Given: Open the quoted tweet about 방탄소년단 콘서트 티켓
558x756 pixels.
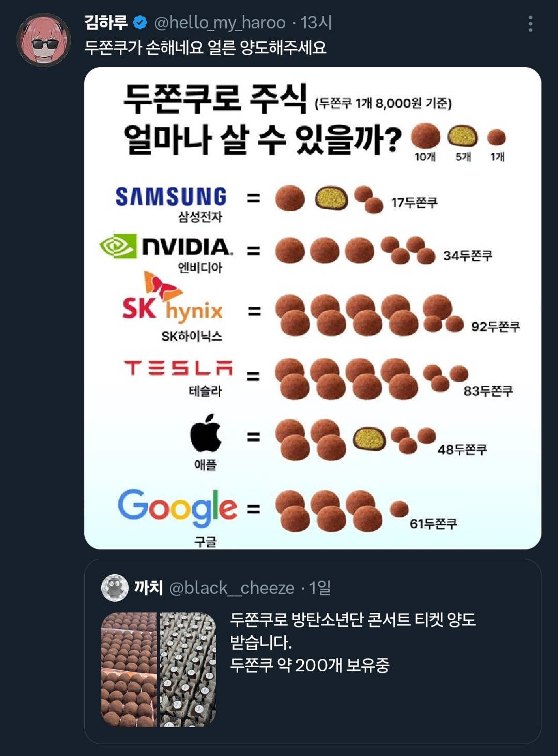Looking at the screenshot, I should point(353,642).
